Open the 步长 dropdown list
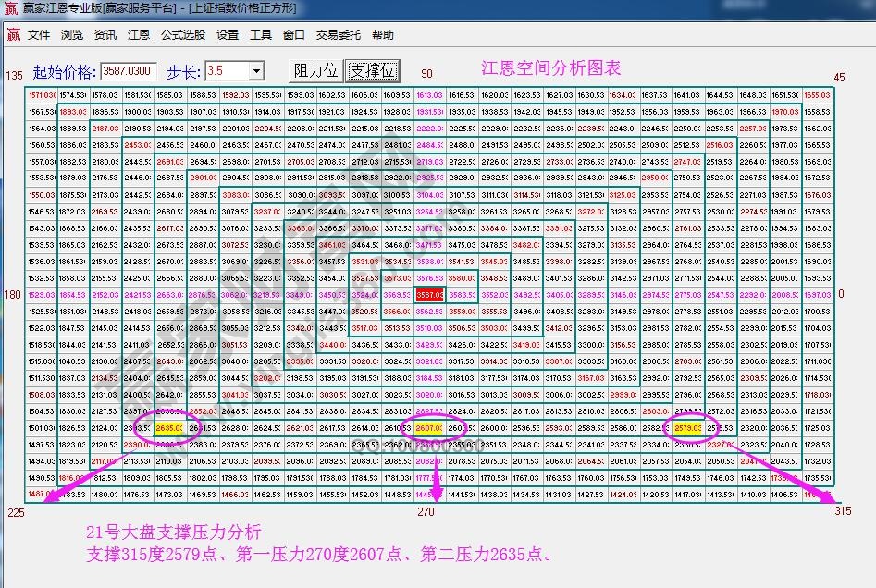 (x=256, y=71)
